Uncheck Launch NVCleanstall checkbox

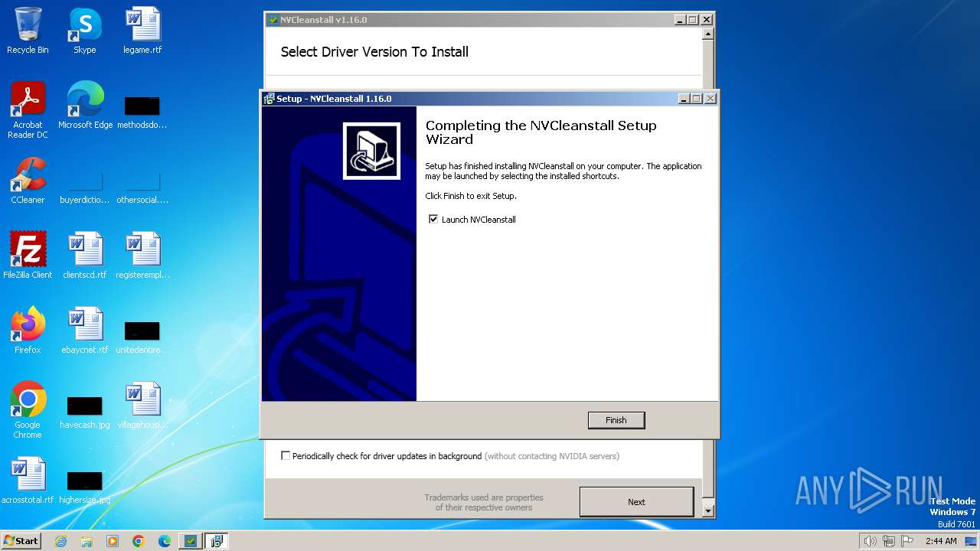click(433, 219)
